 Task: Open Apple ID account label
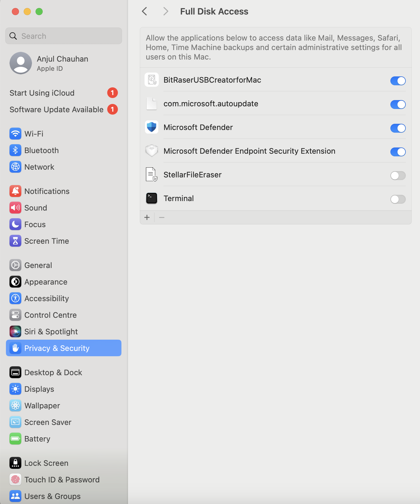point(50,69)
